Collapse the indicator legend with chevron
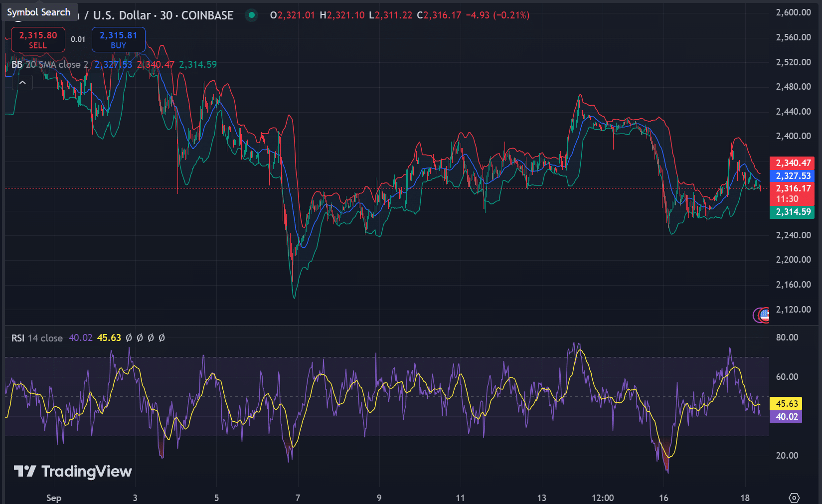The width and height of the screenshot is (822, 504). coord(22,83)
